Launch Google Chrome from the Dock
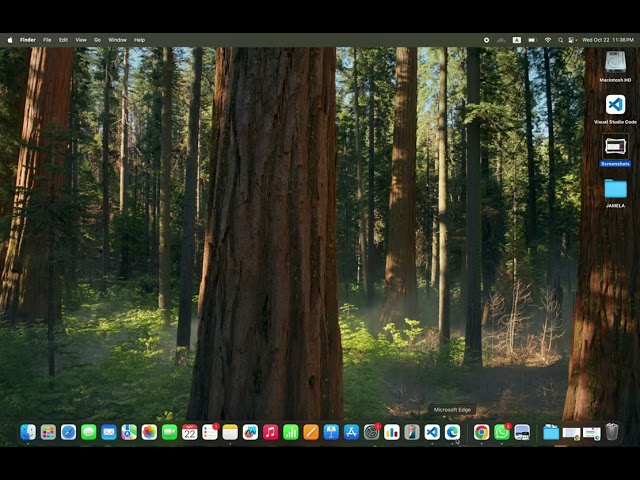This screenshot has height=480, width=640. 481,432
